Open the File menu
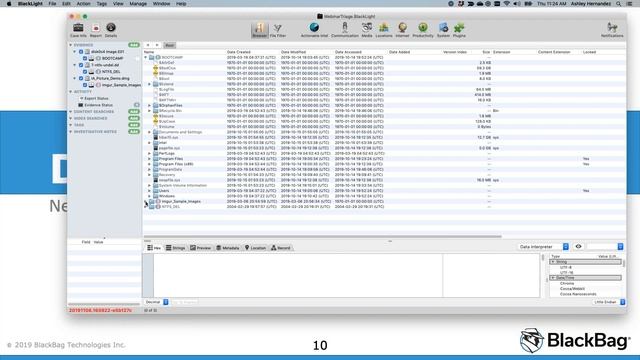The image size is (640, 360). point(52,4)
